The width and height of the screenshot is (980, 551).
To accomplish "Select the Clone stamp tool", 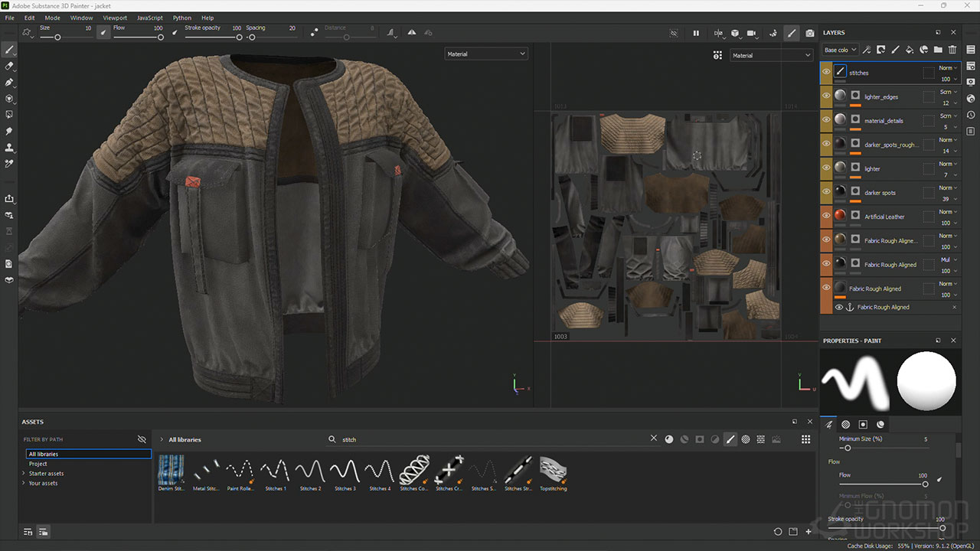I will coord(9,148).
